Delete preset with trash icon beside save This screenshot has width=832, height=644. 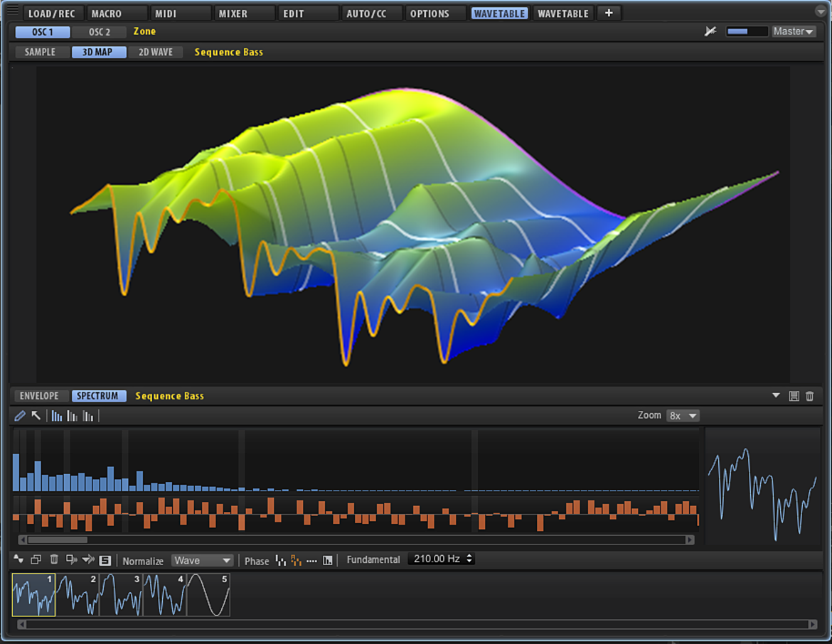[x=810, y=396]
